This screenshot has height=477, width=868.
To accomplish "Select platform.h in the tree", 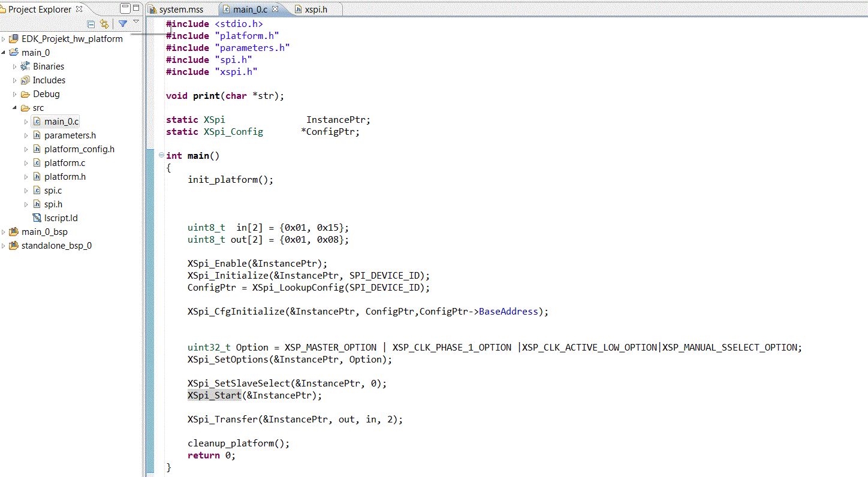I will pyautogui.click(x=65, y=177).
